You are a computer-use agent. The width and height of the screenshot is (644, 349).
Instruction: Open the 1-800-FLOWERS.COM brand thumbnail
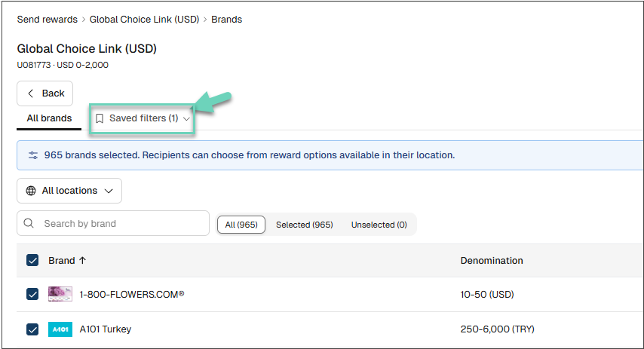(60, 294)
